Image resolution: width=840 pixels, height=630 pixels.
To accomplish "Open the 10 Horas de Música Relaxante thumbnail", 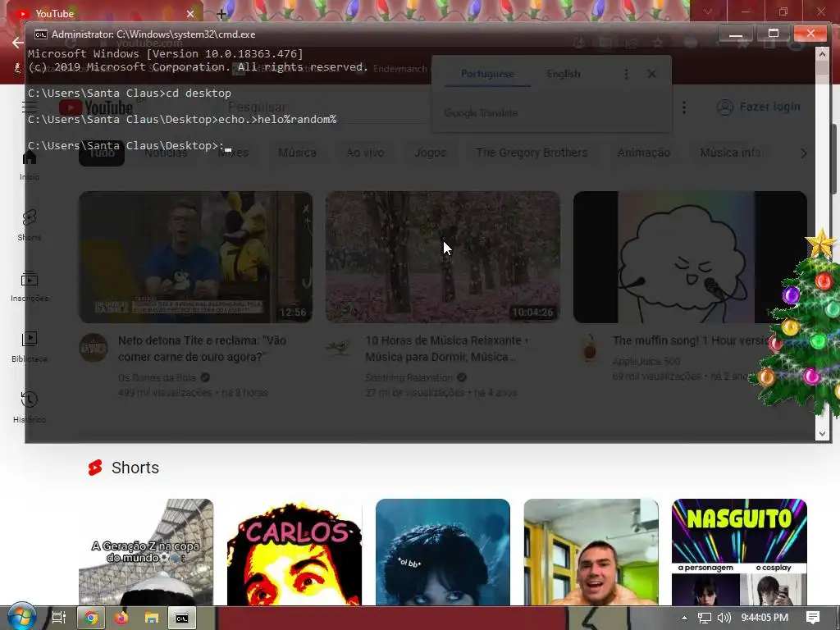I will [x=443, y=257].
